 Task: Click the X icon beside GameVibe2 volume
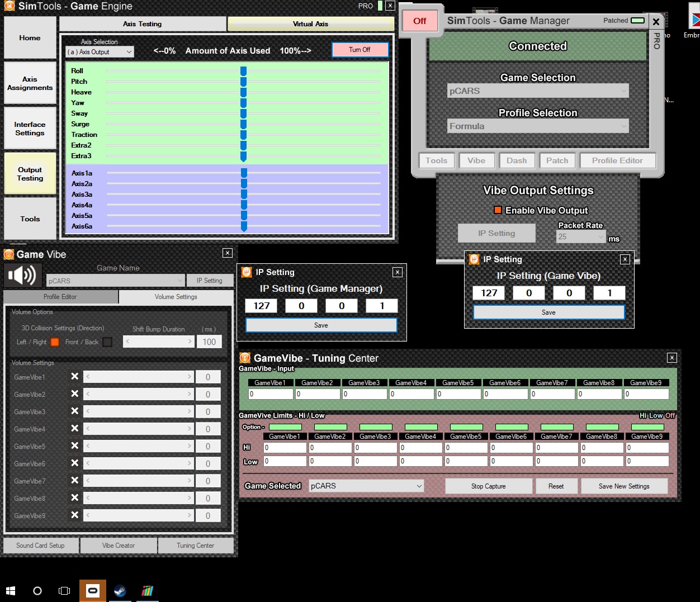pos(74,394)
